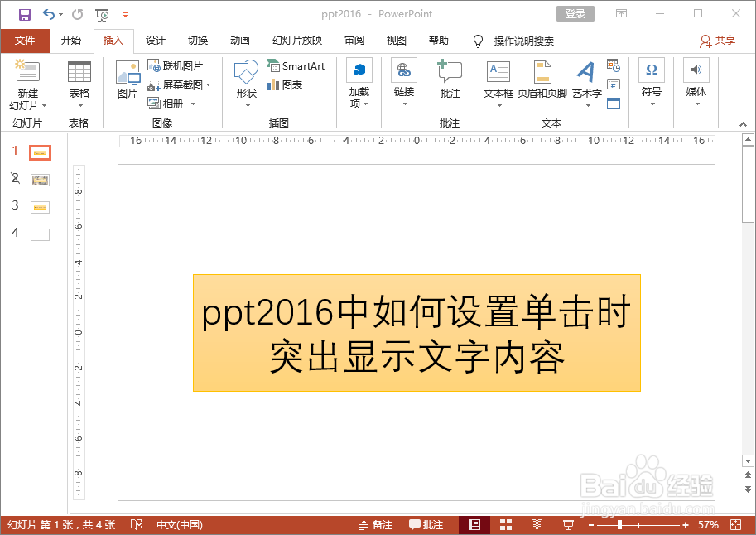The width and height of the screenshot is (756, 535).
Task: Select slide 4 thumbnail
Action: click(x=40, y=234)
